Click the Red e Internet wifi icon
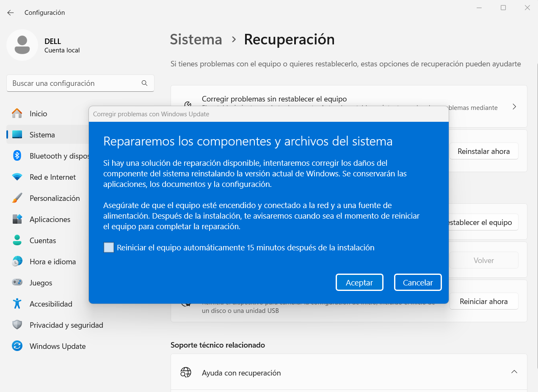Image resolution: width=538 pixels, height=392 pixels. (x=17, y=177)
